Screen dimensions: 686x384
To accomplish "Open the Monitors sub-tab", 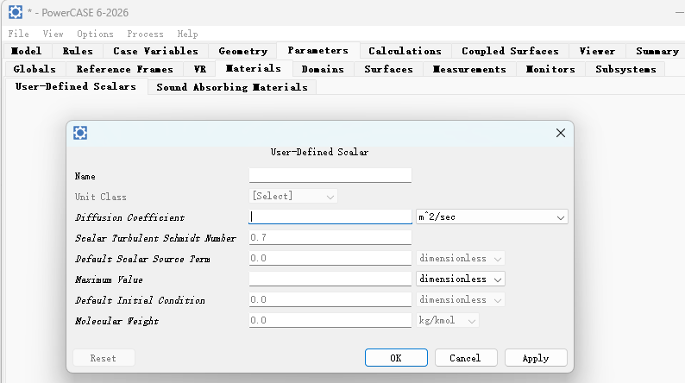I will pos(551,69).
